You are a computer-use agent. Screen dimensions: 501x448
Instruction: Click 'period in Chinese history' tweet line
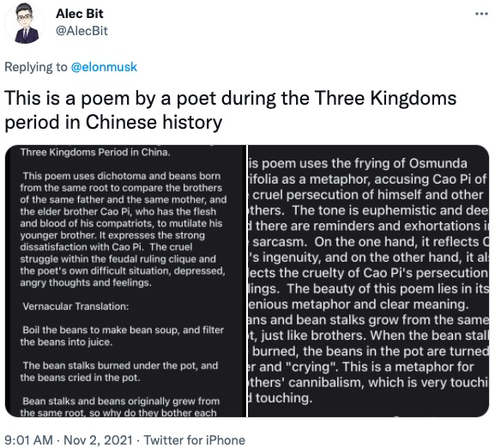pos(113,122)
